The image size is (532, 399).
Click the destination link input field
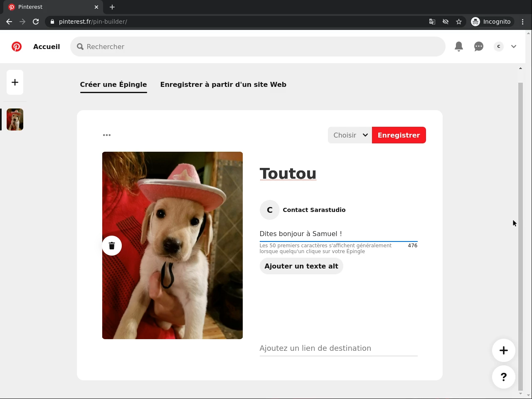click(338, 348)
